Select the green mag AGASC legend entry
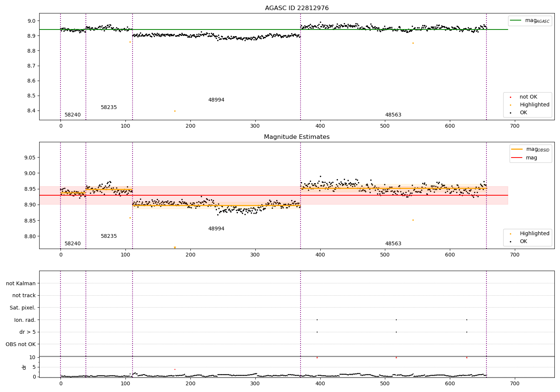The width and height of the screenshot is (560, 392). [x=529, y=21]
